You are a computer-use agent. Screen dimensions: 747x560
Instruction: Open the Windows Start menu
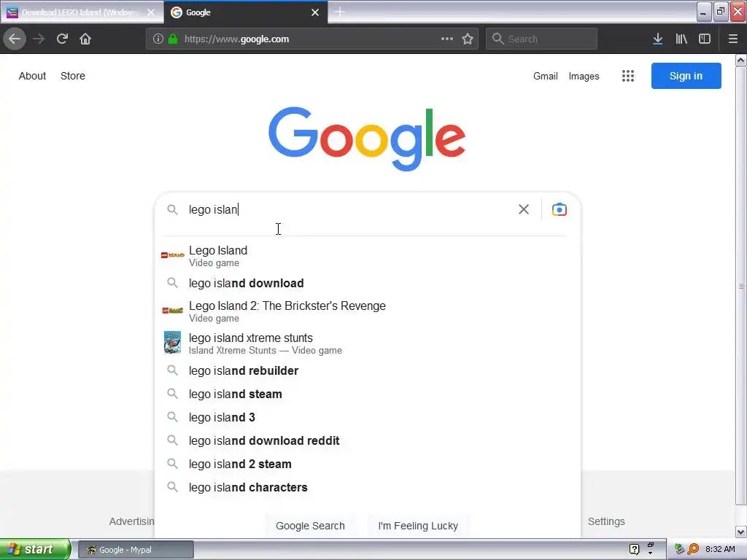pyautogui.click(x=35, y=549)
